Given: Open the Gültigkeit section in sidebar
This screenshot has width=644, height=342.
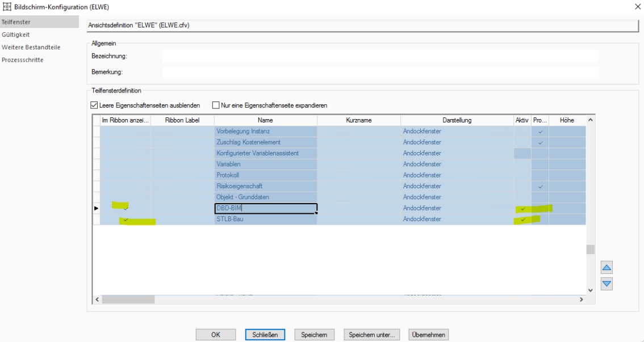Looking at the screenshot, I should pyautogui.click(x=16, y=35).
